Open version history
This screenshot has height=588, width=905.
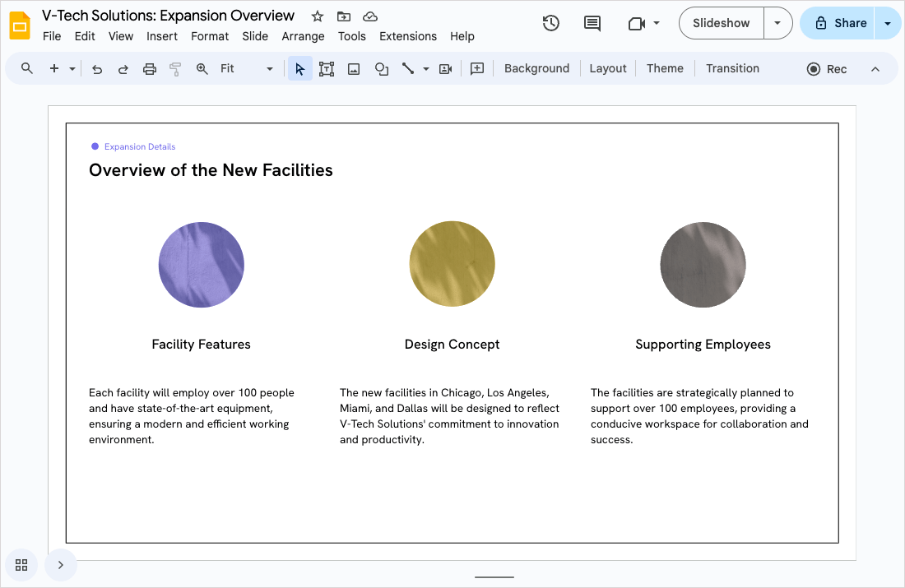point(551,23)
